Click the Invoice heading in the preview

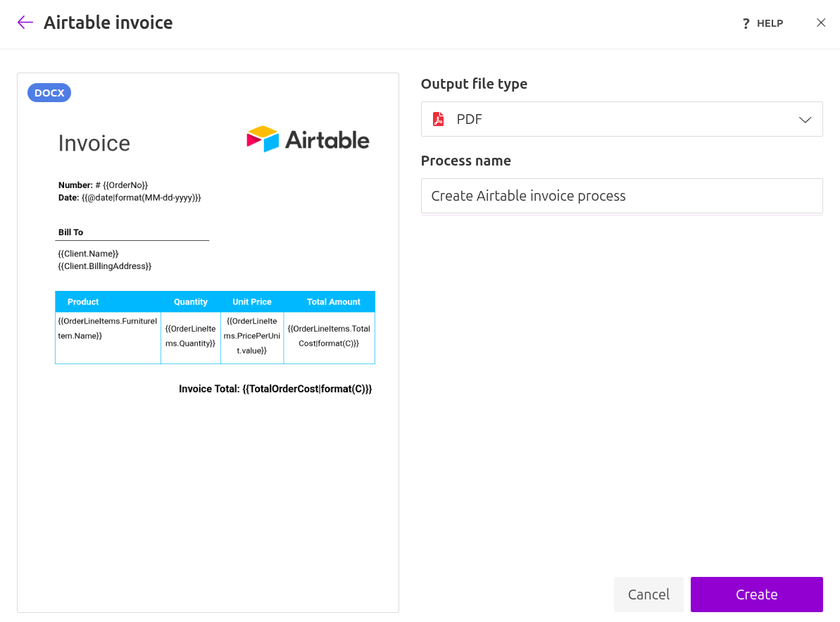94,143
